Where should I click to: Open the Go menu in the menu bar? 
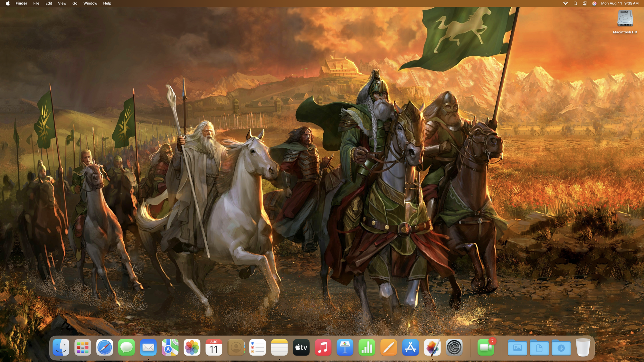pos(74,3)
